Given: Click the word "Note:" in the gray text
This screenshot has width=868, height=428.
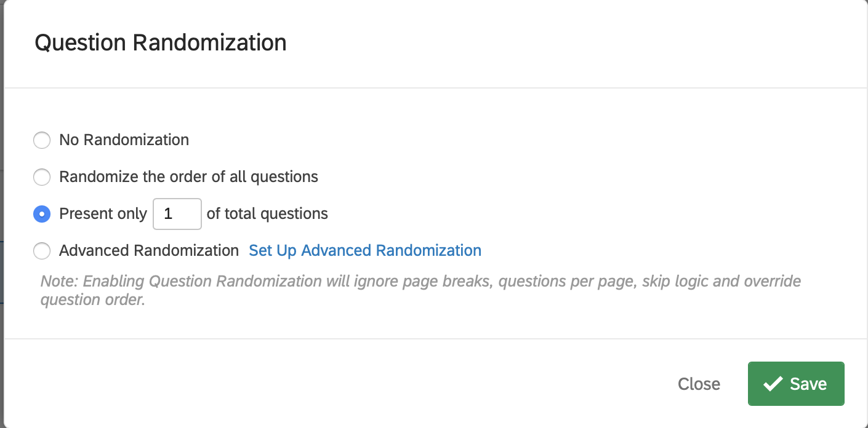Looking at the screenshot, I should [x=59, y=282].
